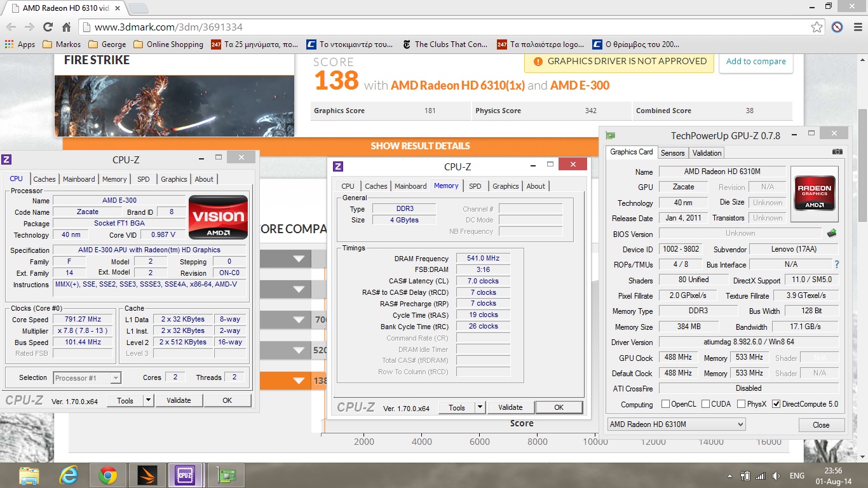Open Markos bookmark folder
The width and height of the screenshot is (868, 488).
[x=62, y=44]
